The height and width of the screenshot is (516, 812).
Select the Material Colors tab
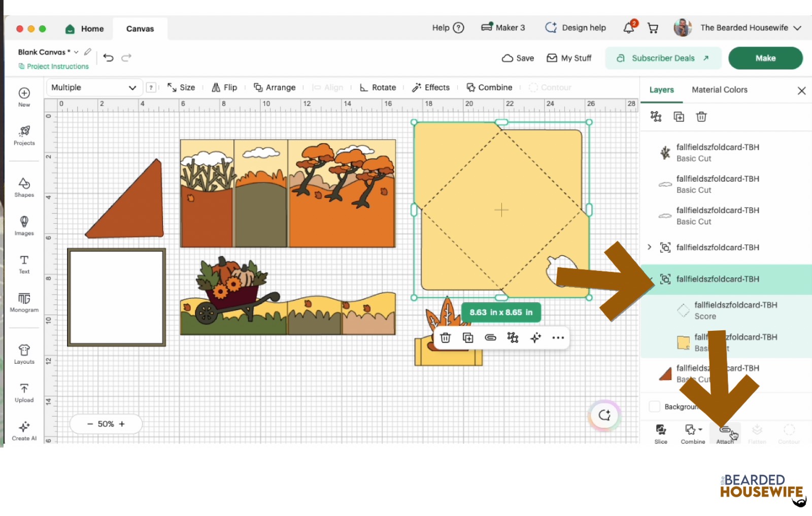[720, 90]
